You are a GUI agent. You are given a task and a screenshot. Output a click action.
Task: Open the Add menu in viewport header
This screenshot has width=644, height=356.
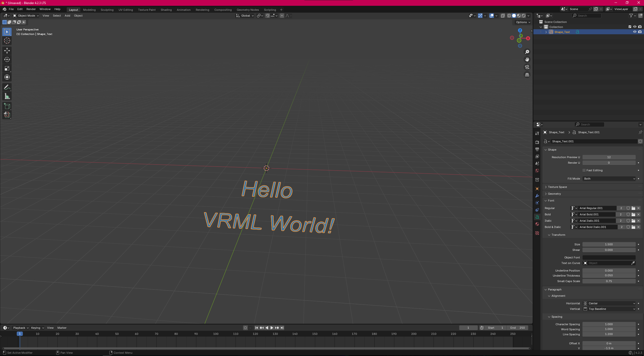point(67,16)
